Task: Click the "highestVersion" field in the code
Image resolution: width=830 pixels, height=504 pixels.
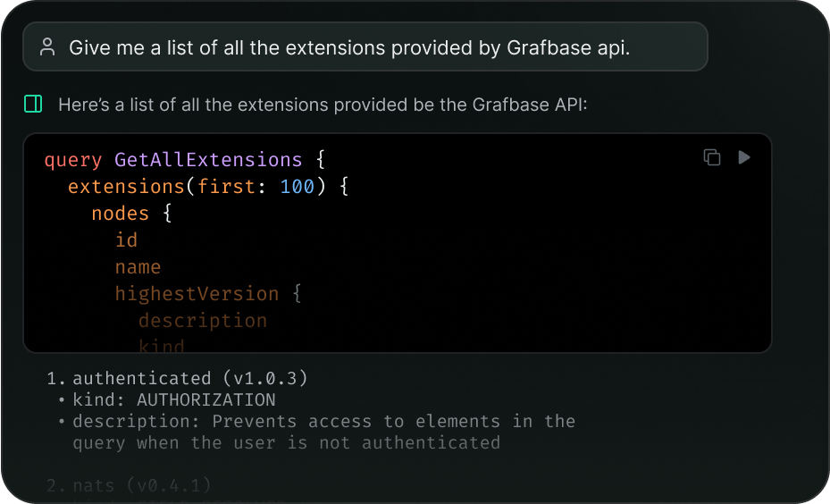Action: [197, 294]
